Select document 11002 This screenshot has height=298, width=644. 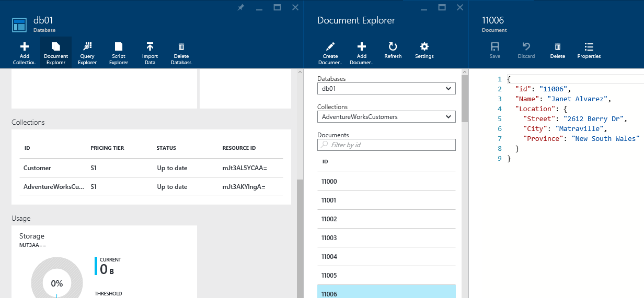click(x=386, y=219)
